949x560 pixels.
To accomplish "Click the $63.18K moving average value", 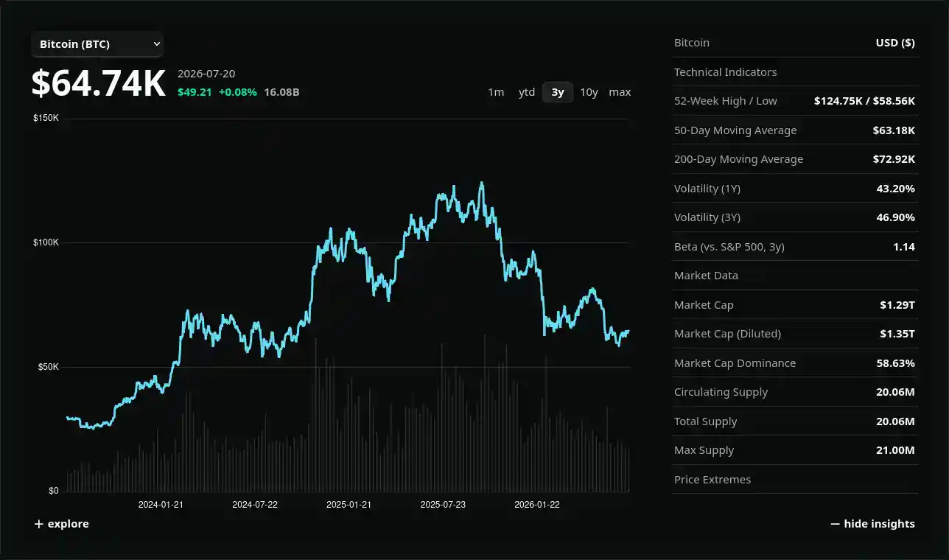I will 894,130.
